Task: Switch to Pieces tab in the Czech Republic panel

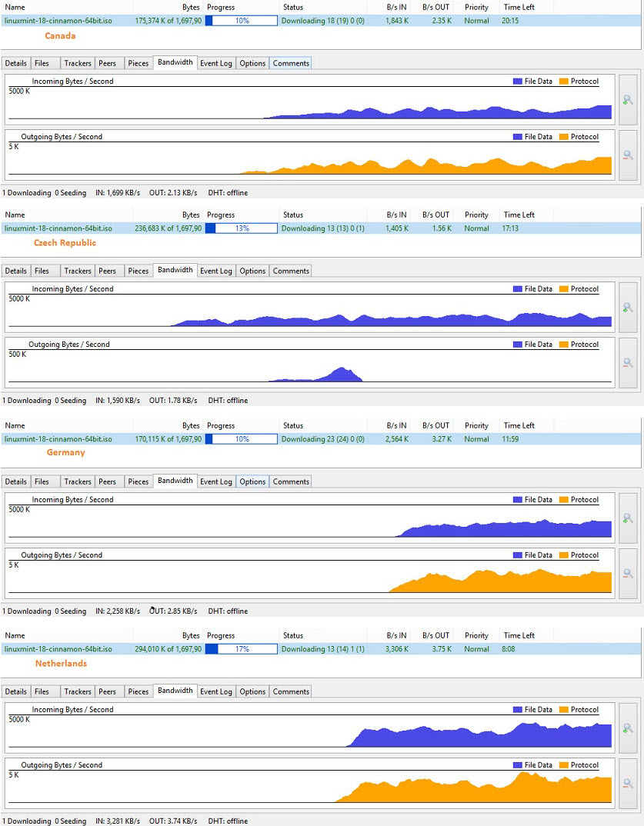Action: tap(138, 271)
